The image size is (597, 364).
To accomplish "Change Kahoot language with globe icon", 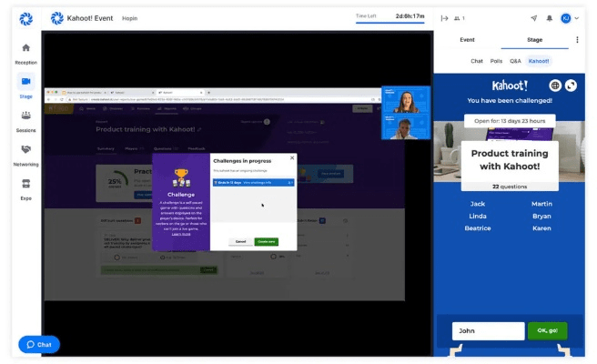I will (554, 86).
